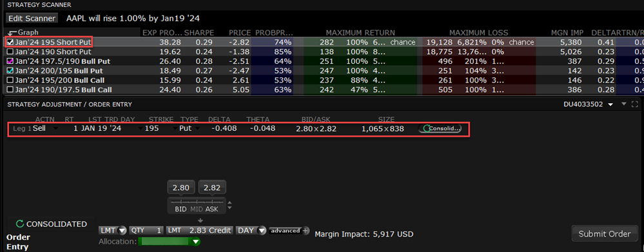This screenshot has width=644, height=252.
Task: Click the Edit Scanner button
Action: tap(32, 18)
